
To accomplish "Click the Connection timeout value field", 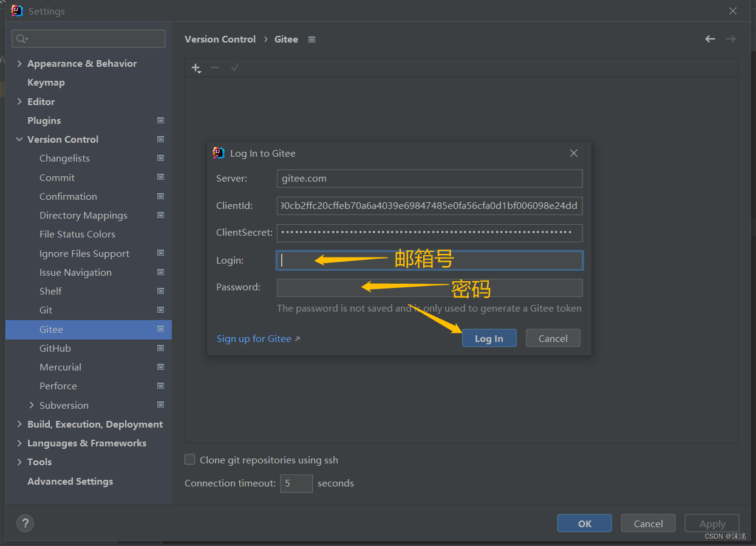I will tap(296, 483).
